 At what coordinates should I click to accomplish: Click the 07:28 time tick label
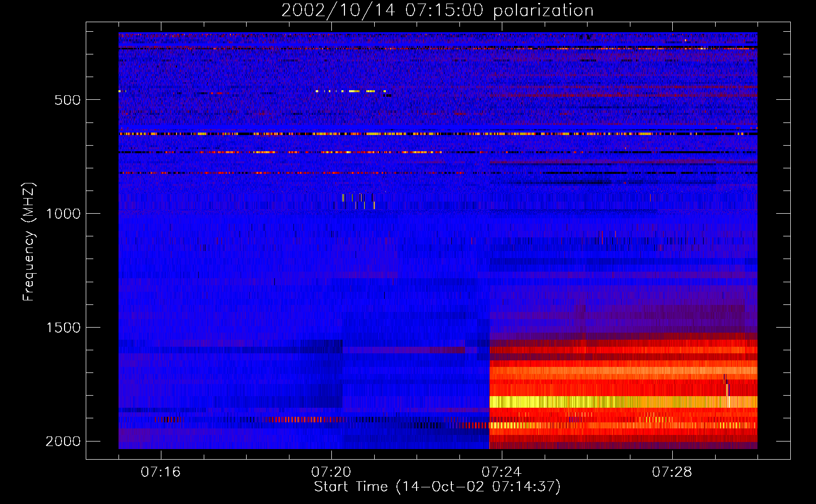click(x=672, y=472)
